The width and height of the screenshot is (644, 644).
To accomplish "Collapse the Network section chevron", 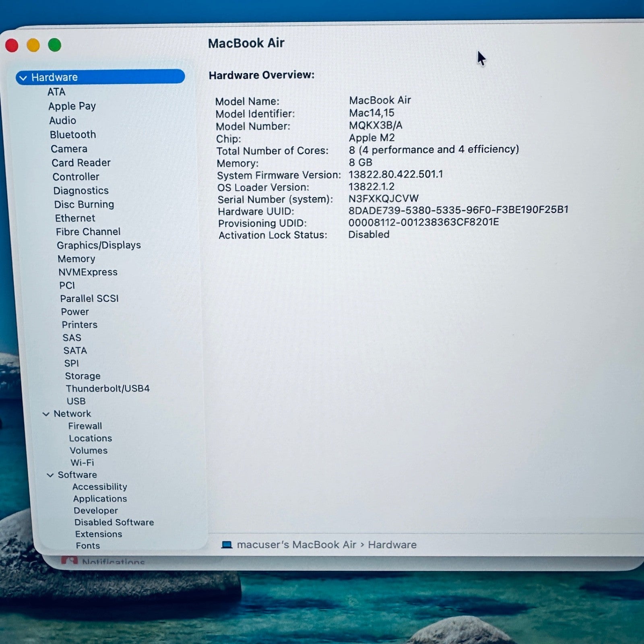I will click(46, 414).
